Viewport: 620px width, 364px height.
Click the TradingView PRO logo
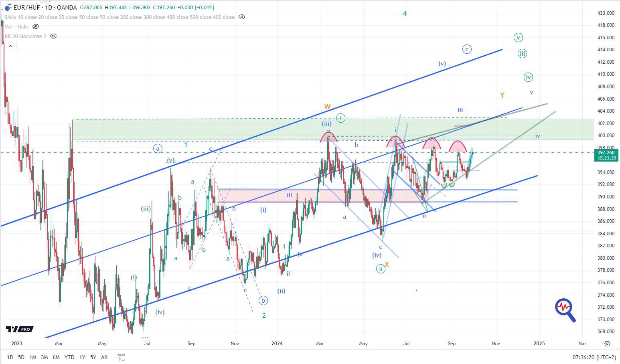(19, 329)
